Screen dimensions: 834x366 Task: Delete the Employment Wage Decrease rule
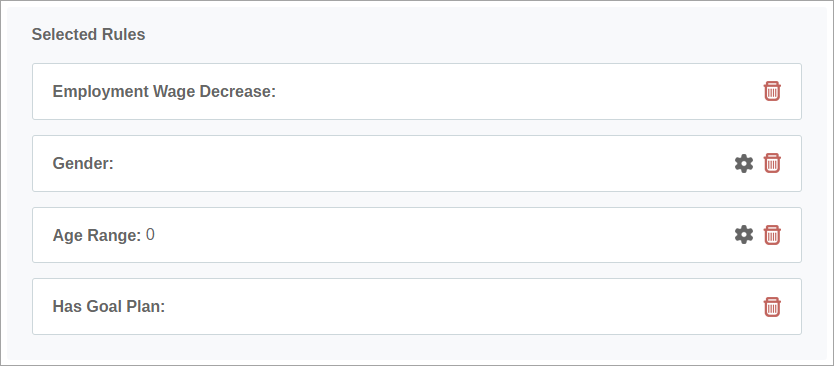click(x=772, y=91)
